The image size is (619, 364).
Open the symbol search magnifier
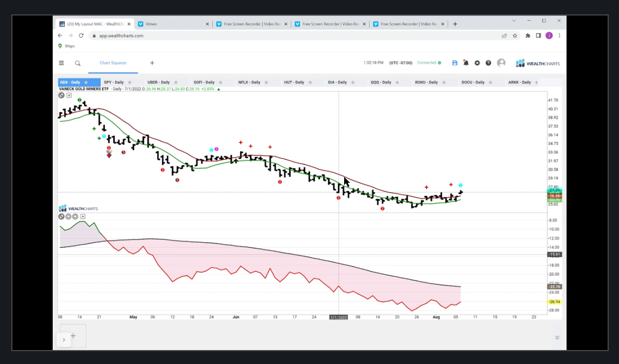(x=78, y=63)
